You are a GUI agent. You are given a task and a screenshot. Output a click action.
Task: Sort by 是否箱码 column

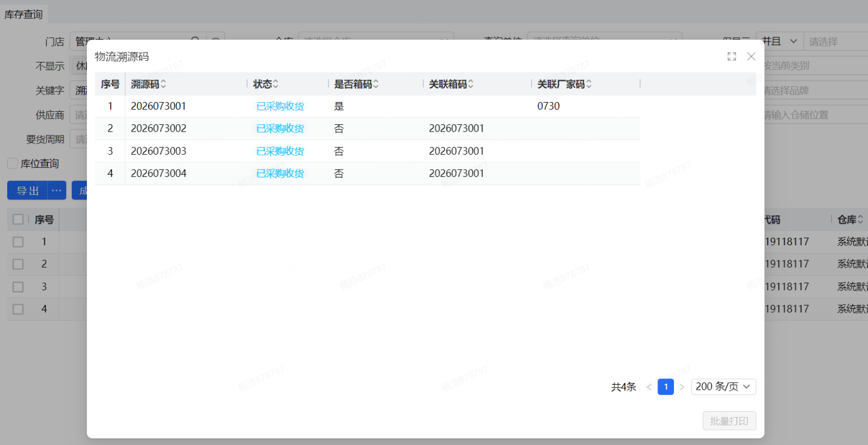(x=375, y=84)
